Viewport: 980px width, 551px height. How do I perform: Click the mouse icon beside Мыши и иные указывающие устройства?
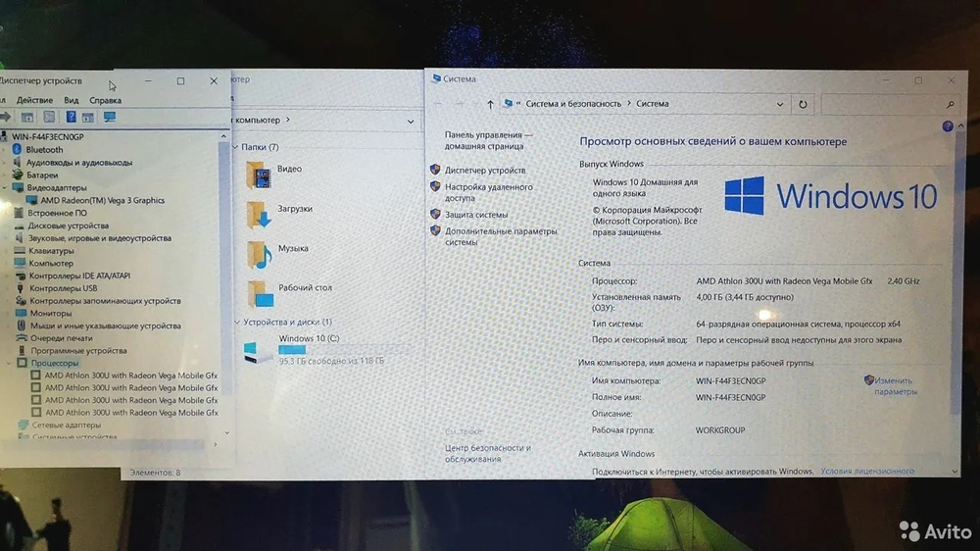[22, 326]
